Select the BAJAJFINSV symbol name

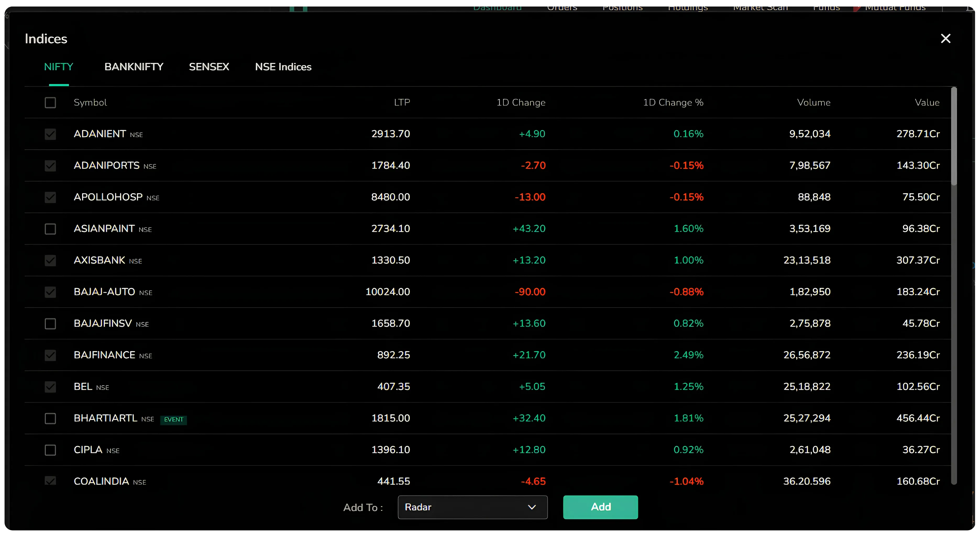coord(103,323)
